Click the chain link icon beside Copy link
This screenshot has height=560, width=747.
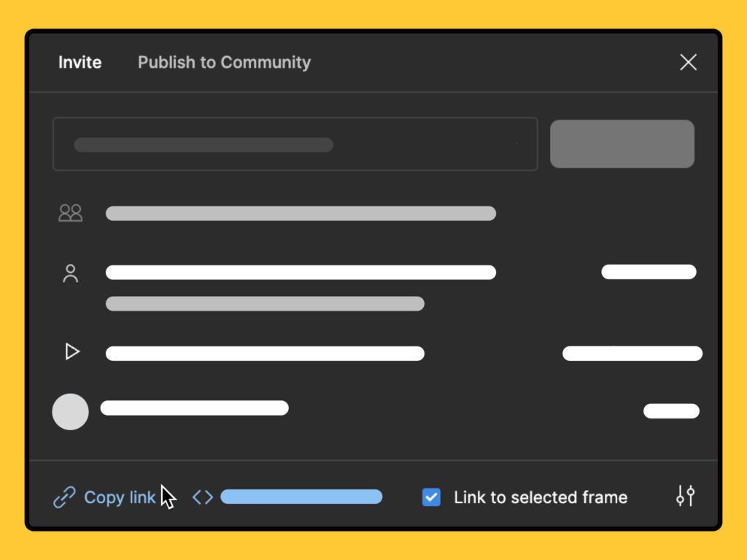(x=64, y=497)
